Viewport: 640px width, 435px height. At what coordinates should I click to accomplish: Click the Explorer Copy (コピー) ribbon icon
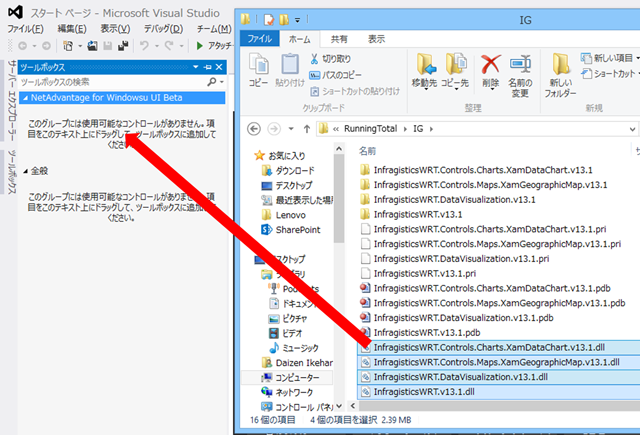click(x=258, y=65)
